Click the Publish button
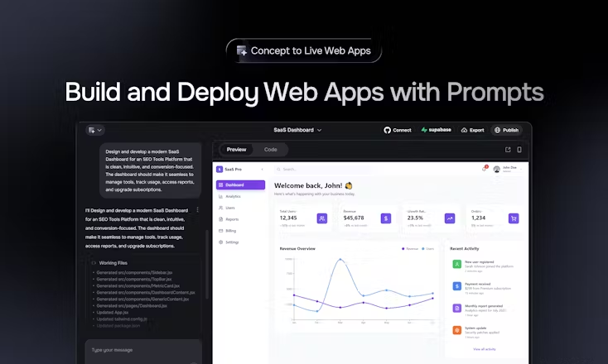Viewport: 608px width, 364px height. pyautogui.click(x=506, y=130)
